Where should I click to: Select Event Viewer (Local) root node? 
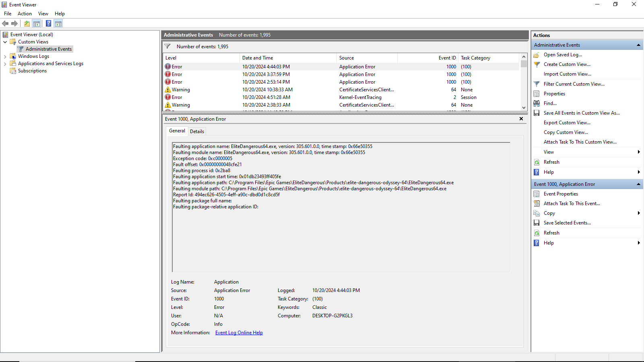(x=31, y=35)
